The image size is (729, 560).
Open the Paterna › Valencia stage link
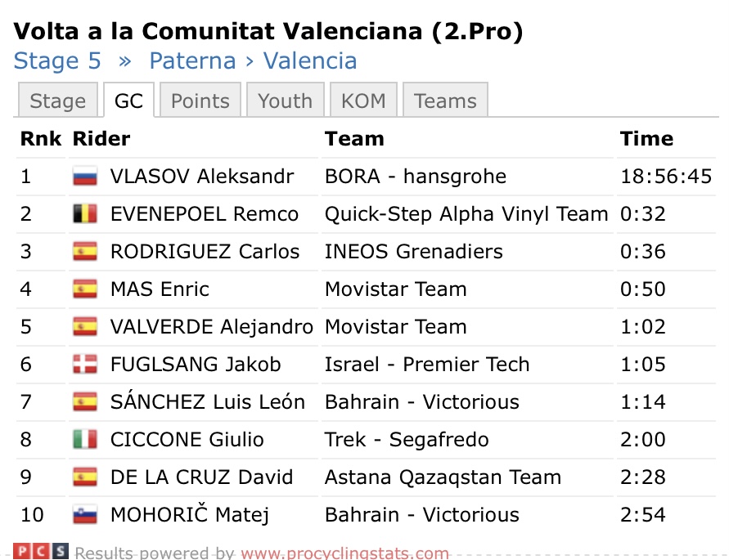click(253, 61)
